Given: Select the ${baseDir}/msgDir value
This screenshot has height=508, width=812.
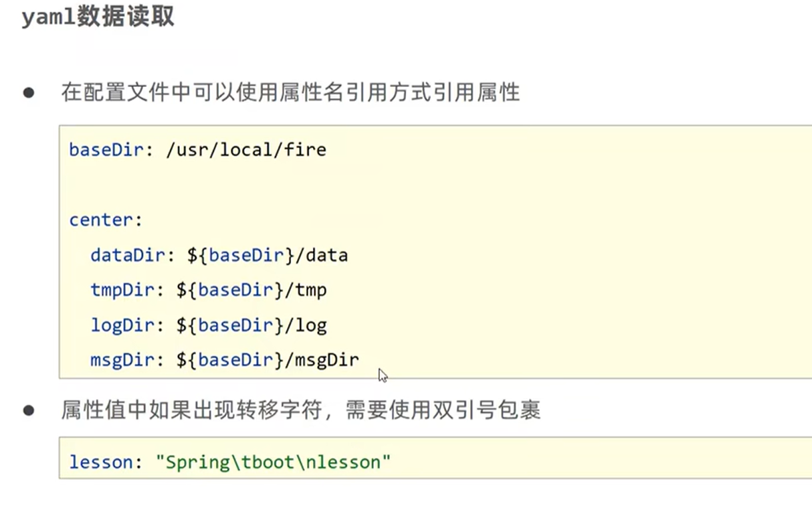Looking at the screenshot, I should pyautogui.click(x=268, y=361).
